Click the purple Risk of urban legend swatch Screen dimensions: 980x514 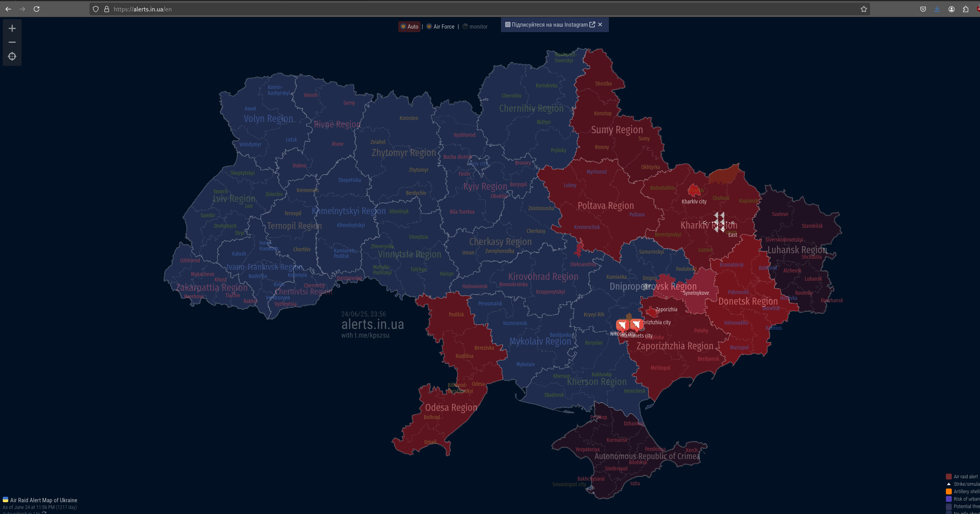click(949, 499)
